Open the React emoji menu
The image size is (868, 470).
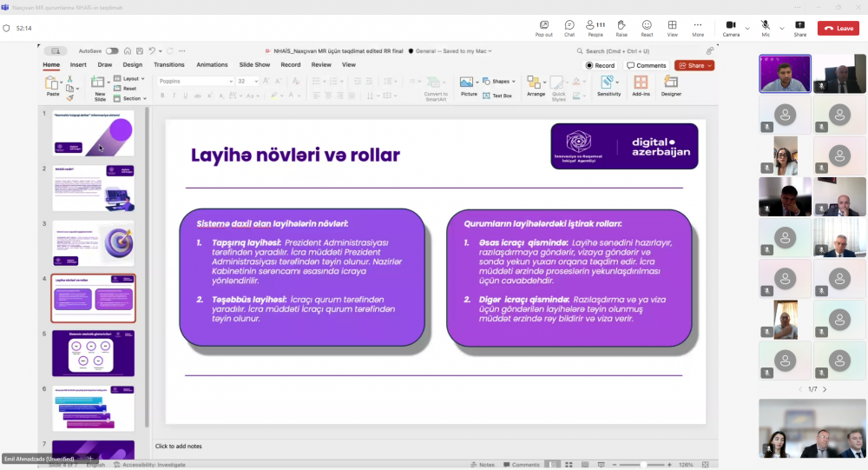647,28
